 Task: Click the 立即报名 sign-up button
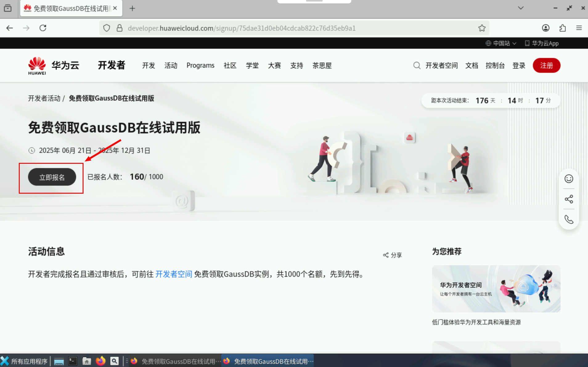click(52, 177)
